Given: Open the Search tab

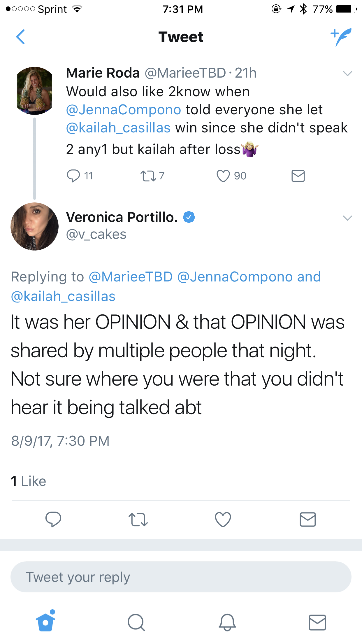Looking at the screenshot, I should [x=136, y=622].
